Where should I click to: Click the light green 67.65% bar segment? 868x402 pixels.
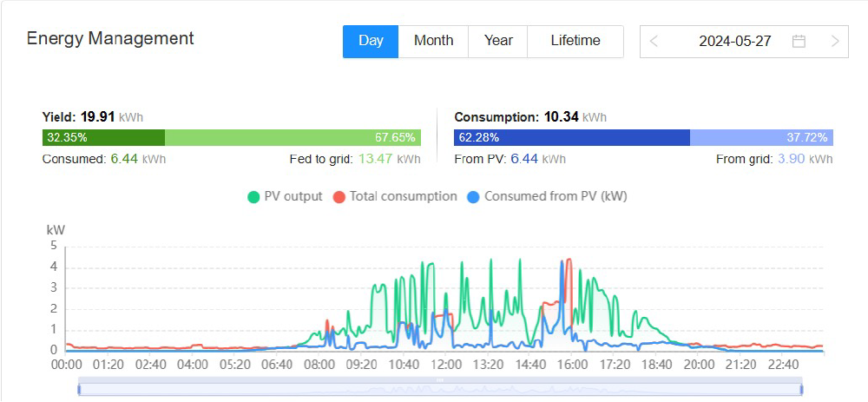tap(293, 137)
